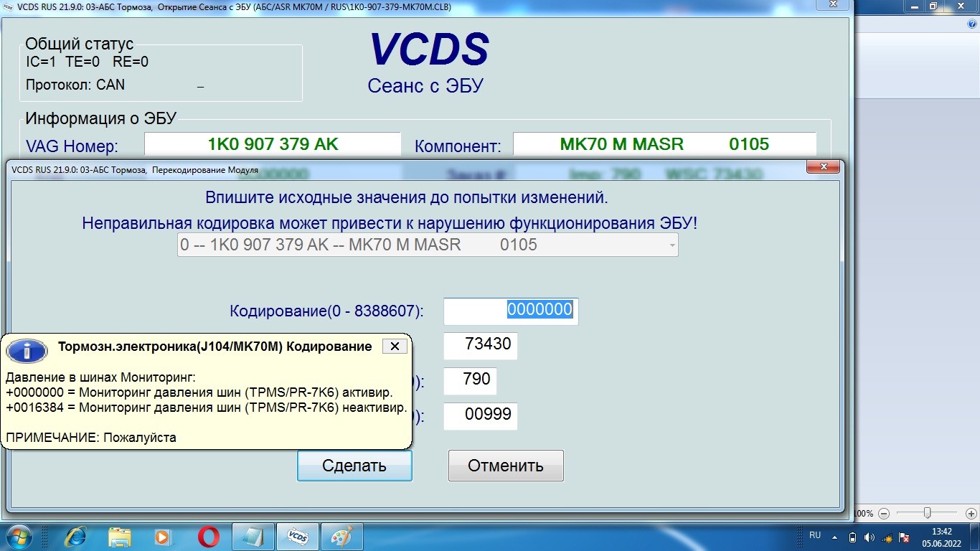Click the RU language indicator
The width and height of the screenshot is (980, 551).
pos(815,535)
